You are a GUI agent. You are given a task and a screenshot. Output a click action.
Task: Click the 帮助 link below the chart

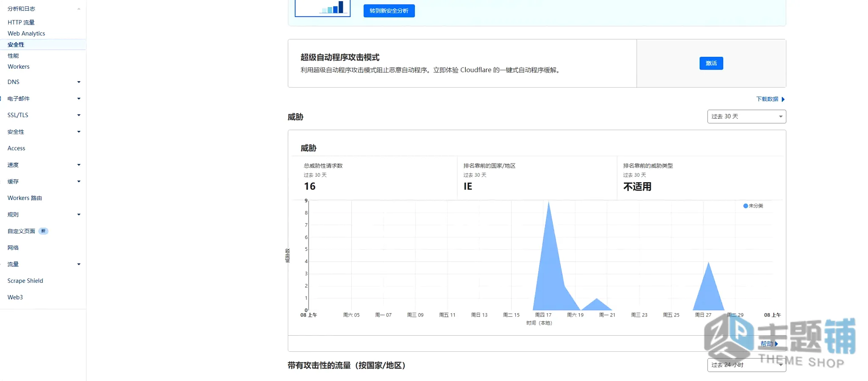click(769, 344)
